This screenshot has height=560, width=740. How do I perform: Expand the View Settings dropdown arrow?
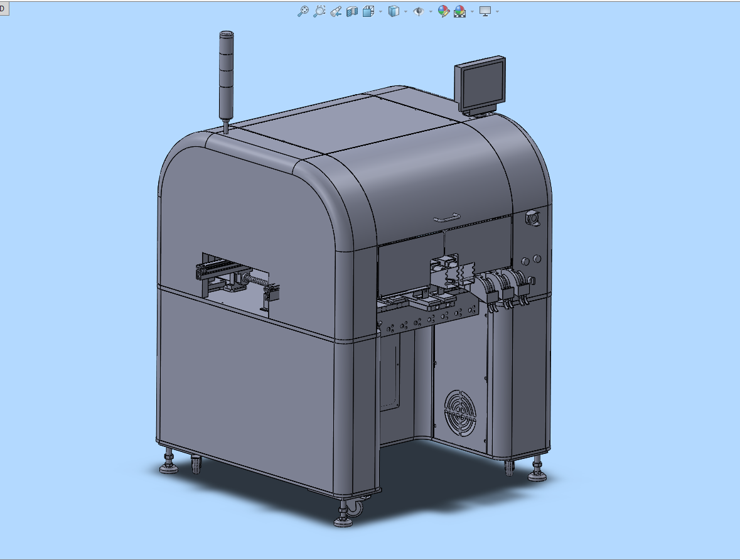coord(498,12)
